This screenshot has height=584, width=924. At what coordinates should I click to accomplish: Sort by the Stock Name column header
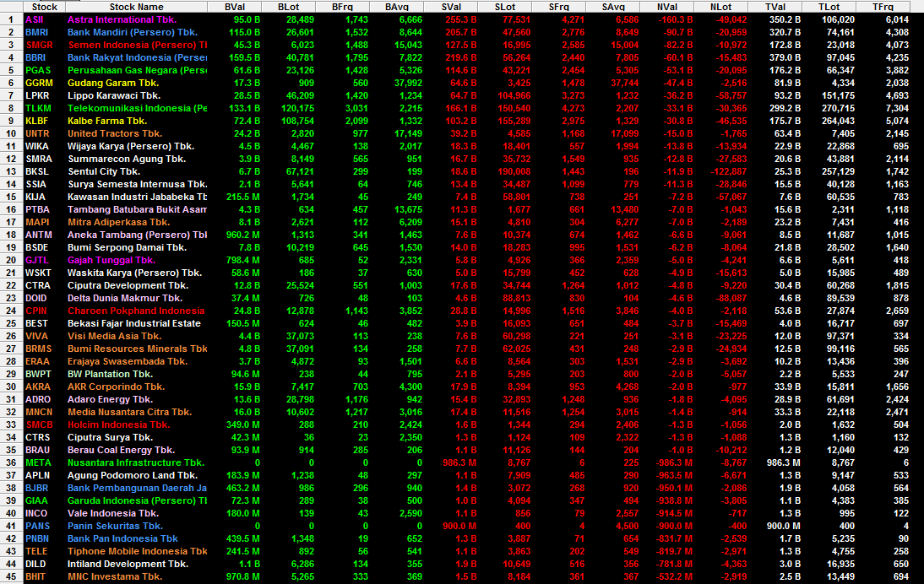(x=136, y=7)
